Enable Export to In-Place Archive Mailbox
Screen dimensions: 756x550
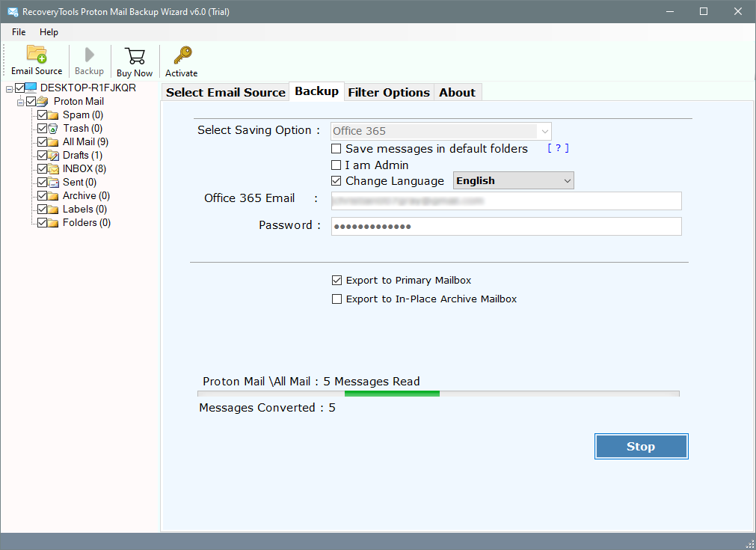point(336,299)
